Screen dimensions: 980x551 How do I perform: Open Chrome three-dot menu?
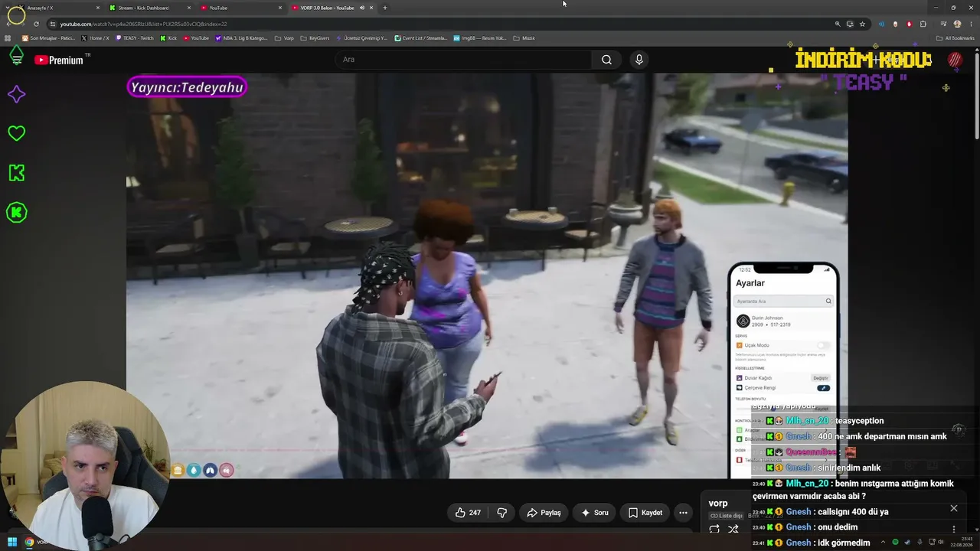pos(971,24)
